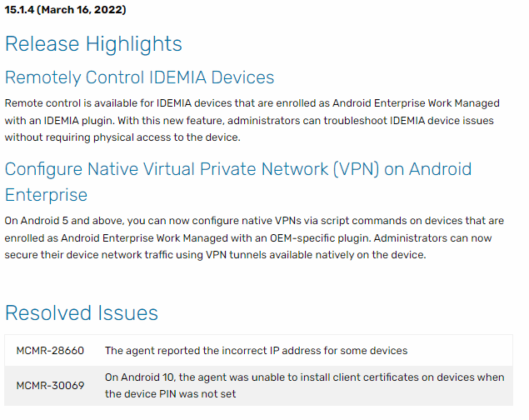The width and height of the screenshot is (529, 420).
Task: Click the word Enterprise on the heading's second line
Action: coord(46,195)
